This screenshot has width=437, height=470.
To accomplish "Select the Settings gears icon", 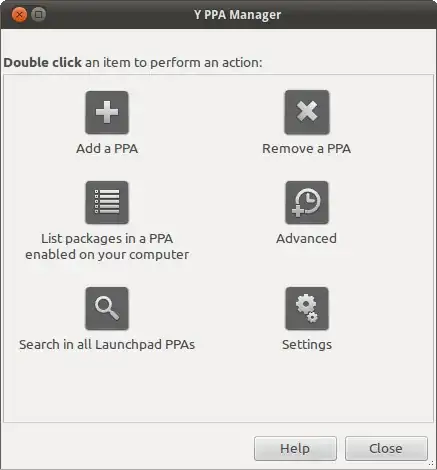I will pyautogui.click(x=307, y=309).
